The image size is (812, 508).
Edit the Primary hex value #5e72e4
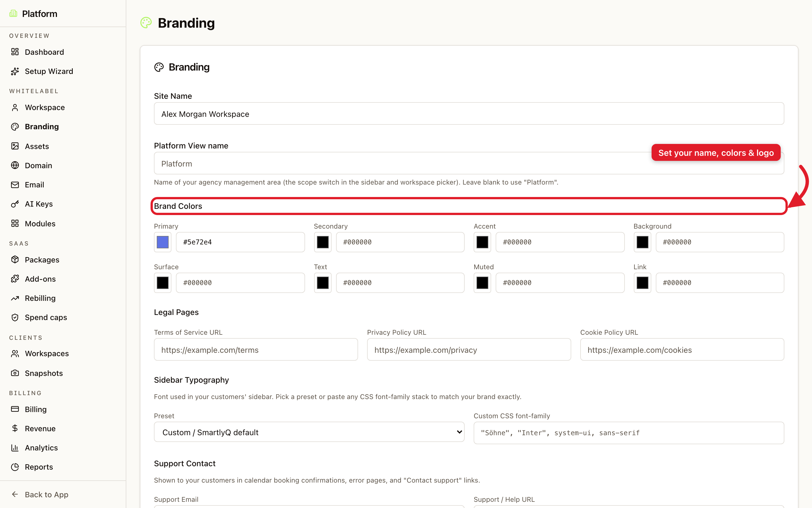[x=240, y=242]
